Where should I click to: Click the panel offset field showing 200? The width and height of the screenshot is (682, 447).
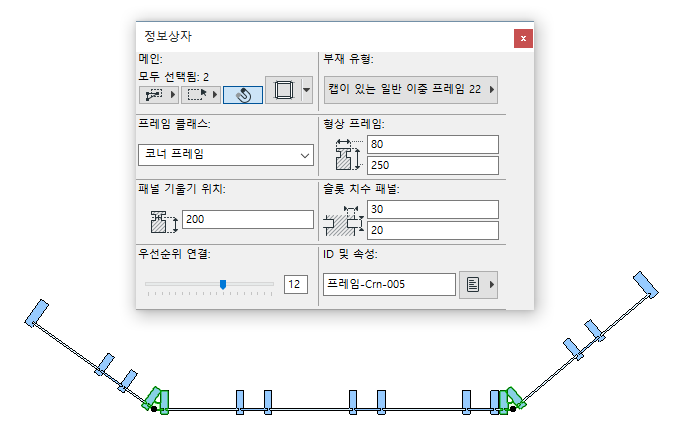(247, 219)
